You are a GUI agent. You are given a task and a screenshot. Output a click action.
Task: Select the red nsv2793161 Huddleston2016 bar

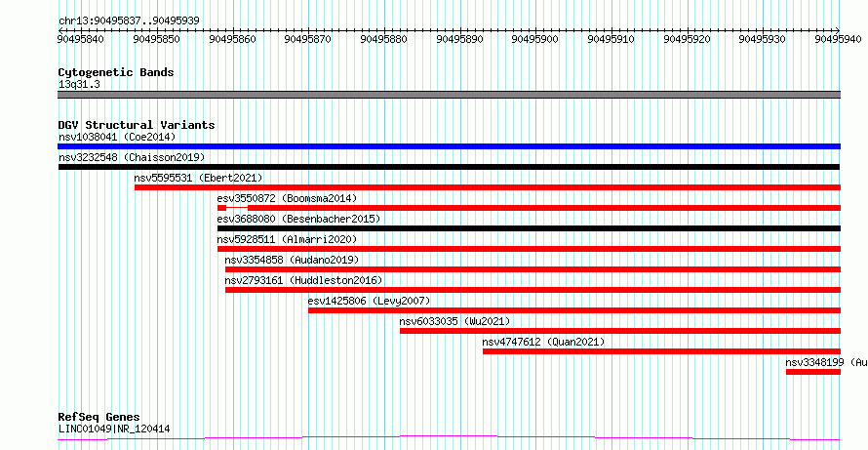(x=533, y=290)
